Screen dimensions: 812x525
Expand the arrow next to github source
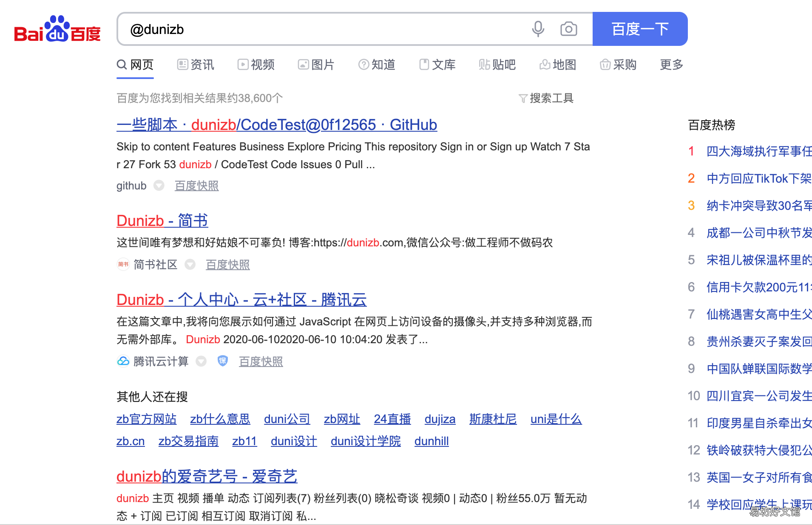pyautogui.click(x=159, y=186)
